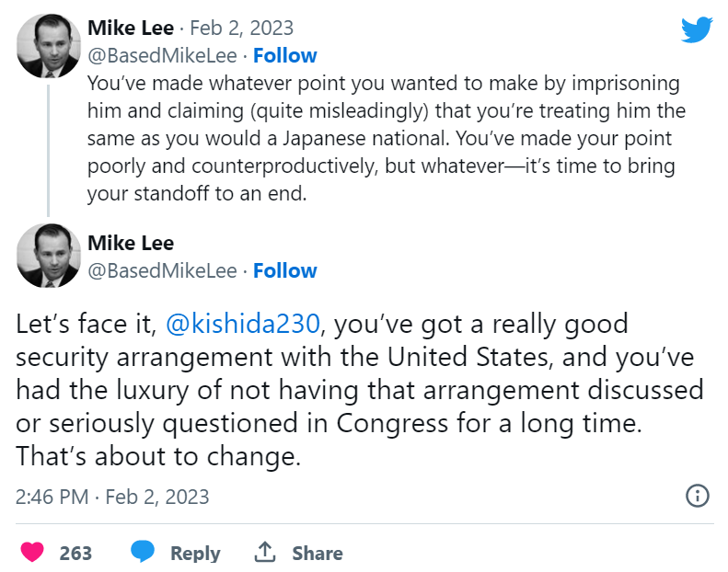728x572 pixels.
Task: Click the Reply text label
Action: [x=195, y=553]
